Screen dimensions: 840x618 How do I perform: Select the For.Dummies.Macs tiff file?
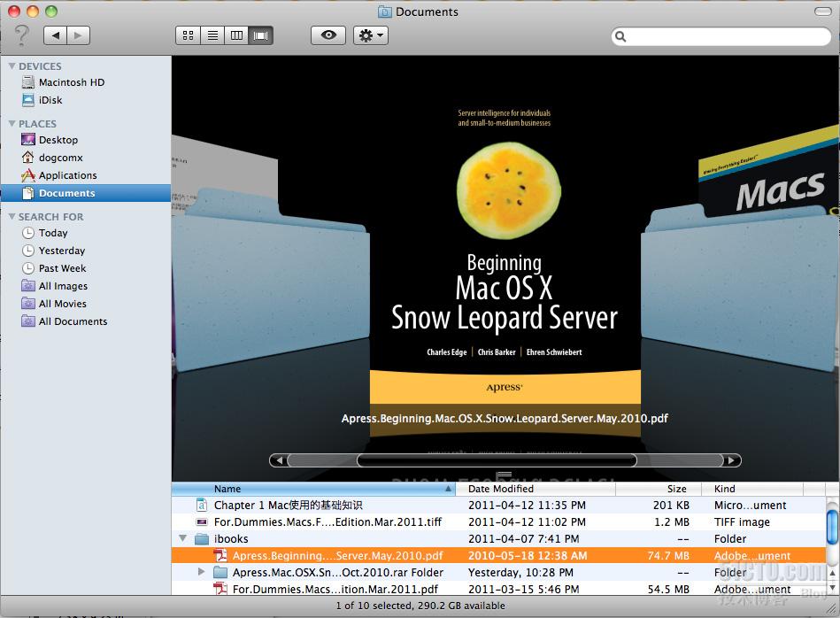pos(498,522)
